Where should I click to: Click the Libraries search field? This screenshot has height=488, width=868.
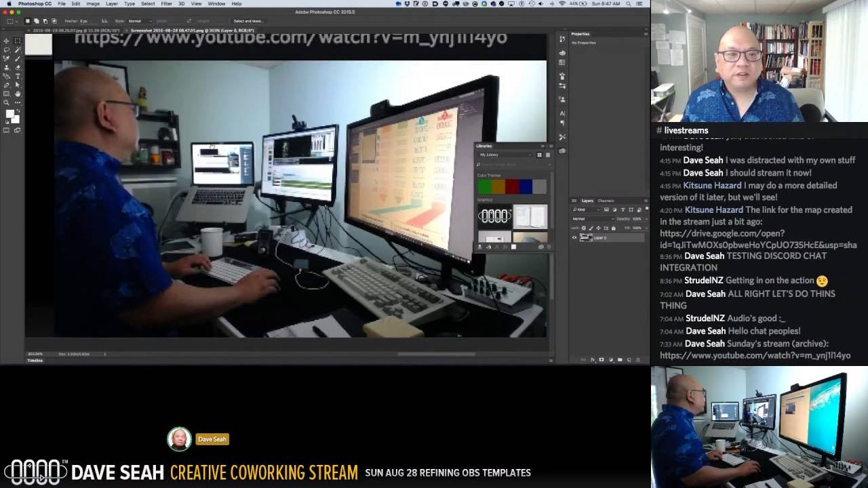514,165
